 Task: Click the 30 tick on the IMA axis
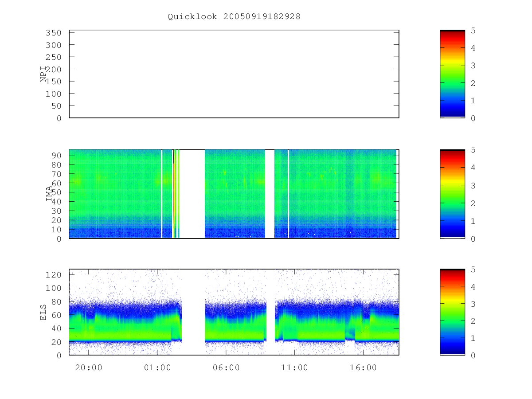coord(56,211)
